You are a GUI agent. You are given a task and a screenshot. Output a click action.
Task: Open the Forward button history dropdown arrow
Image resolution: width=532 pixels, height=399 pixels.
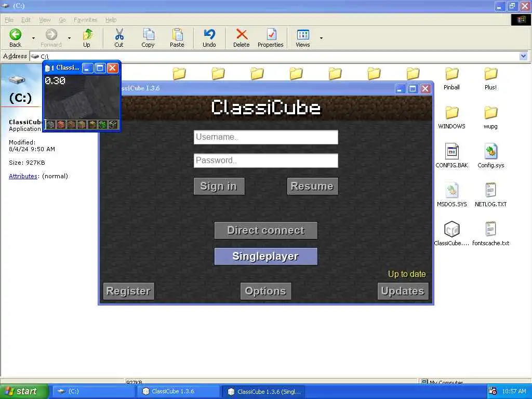tap(69, 38)
